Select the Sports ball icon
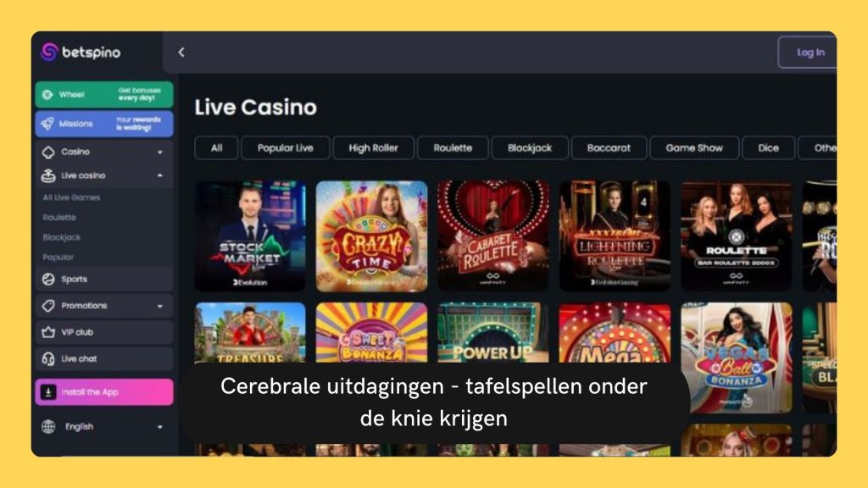The width and height of the screenshot is (868, 488). pos(48,280)
